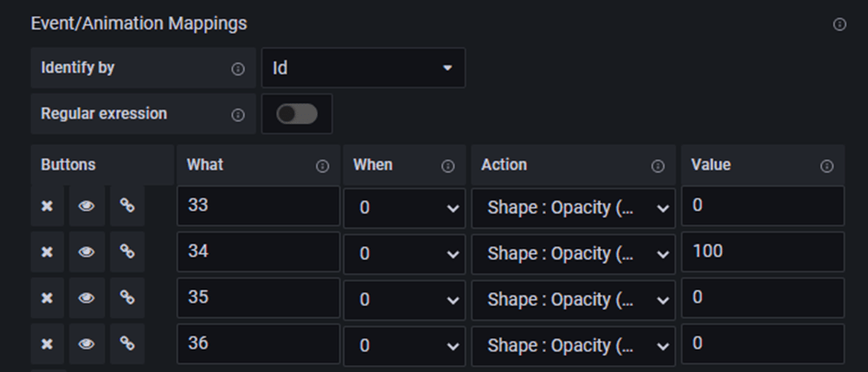Click the link icon for row 34
Image resolution: width=868 pixels, height=372 pixels.
127,252
